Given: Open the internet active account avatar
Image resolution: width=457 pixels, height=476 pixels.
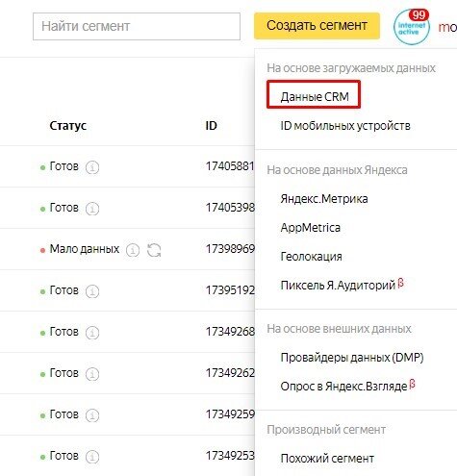Looking at the screenshot, I should pyautogui.click(x=412, y=27).
